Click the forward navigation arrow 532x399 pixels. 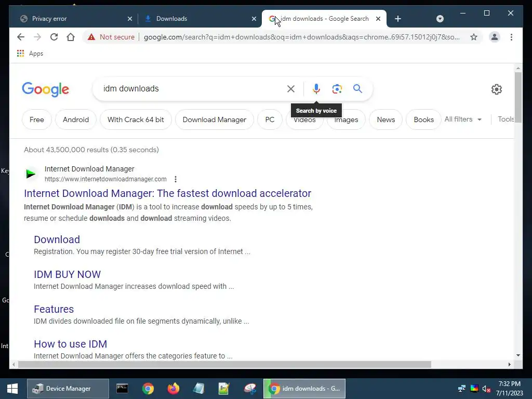pyautogui.click(x=37, y=37)
